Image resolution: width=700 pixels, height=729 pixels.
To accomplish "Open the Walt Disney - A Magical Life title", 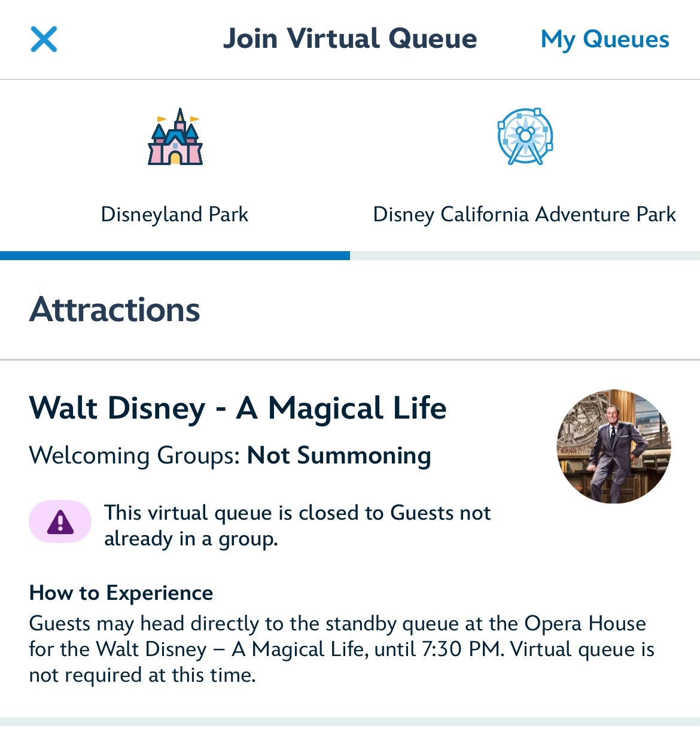I will (238, 408).
